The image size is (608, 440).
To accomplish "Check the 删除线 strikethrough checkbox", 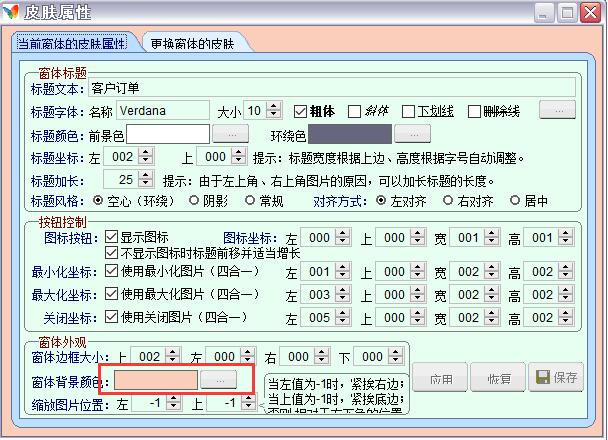I will (x=475, y=110).
